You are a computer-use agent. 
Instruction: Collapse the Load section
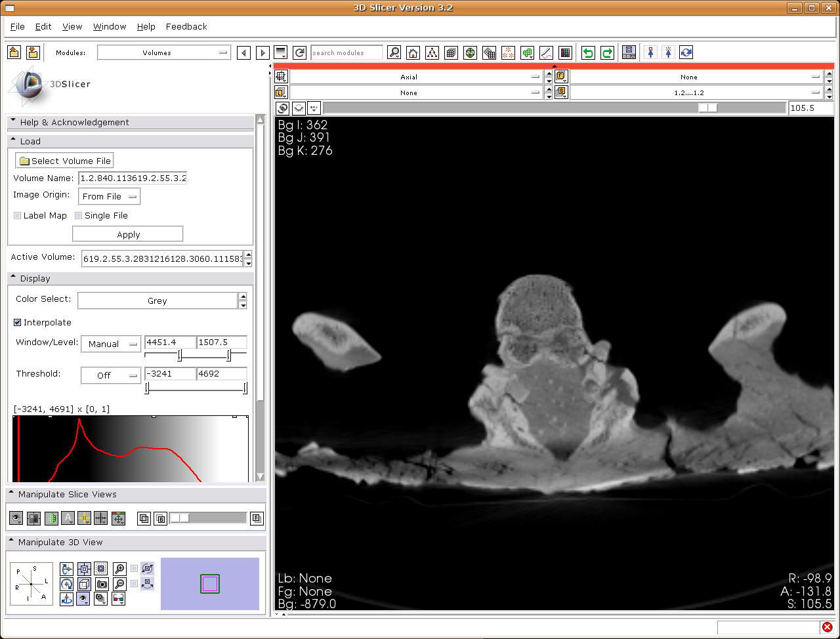click(130, 141)
